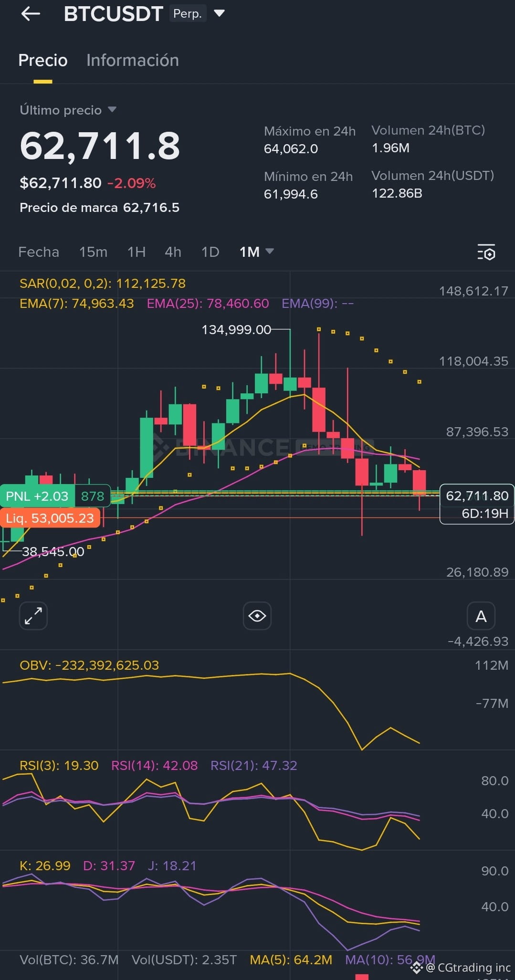Viewport: 515px width, 980px height.
Task: Tap the MA(5): 64.2M volume label
Action: [x=291, y=959]
